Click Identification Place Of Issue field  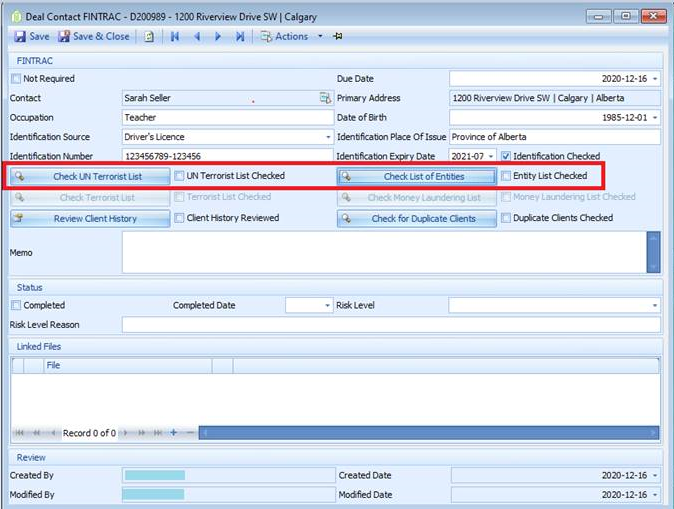pos(555,137)
